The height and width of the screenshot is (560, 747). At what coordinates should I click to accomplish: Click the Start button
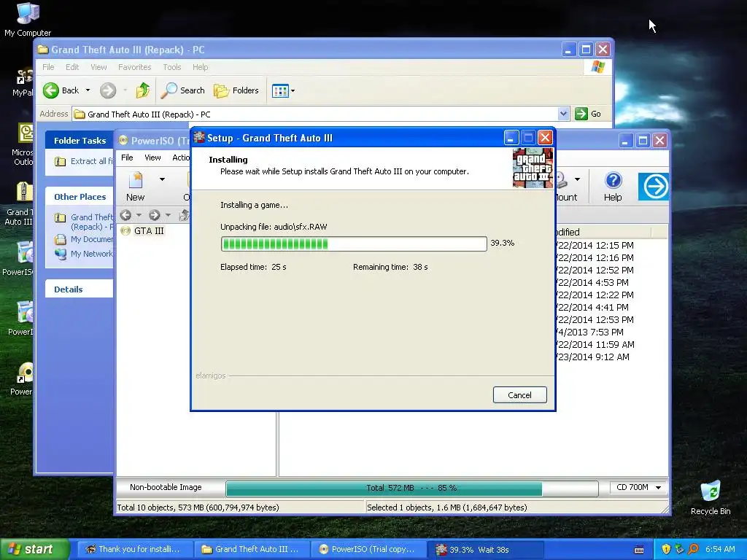tap(35, 549)
